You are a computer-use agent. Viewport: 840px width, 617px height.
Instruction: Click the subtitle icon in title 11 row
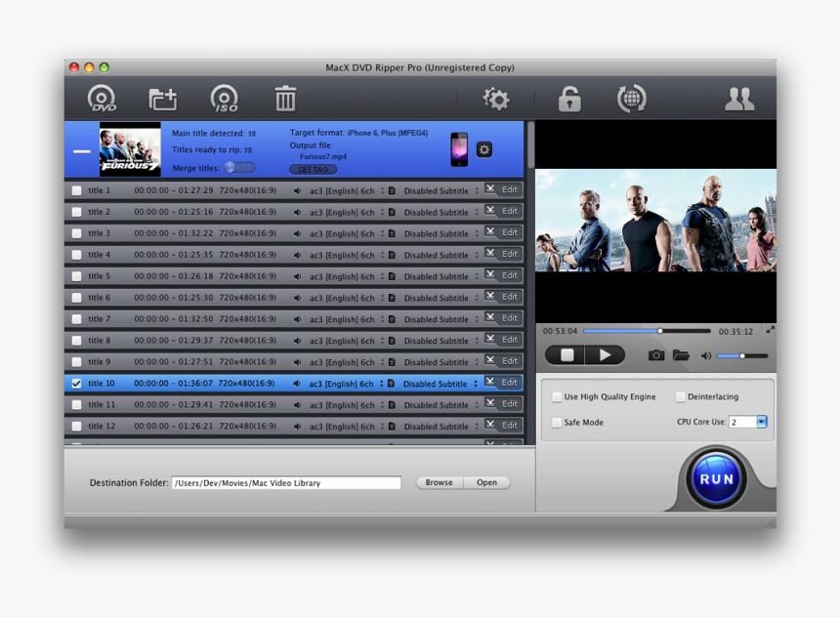[x=392, y=405]
